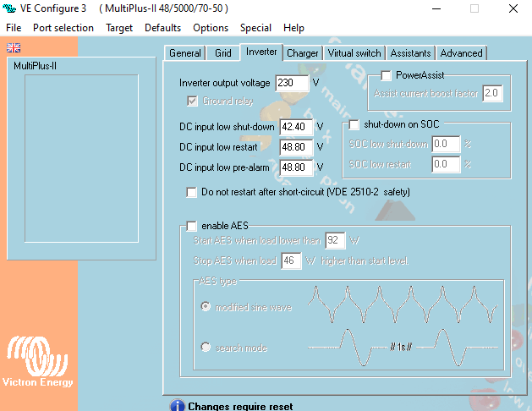The image size is (532, 411).
Task: Check Do not restart after short-circuit
Action: coord(191,192)
